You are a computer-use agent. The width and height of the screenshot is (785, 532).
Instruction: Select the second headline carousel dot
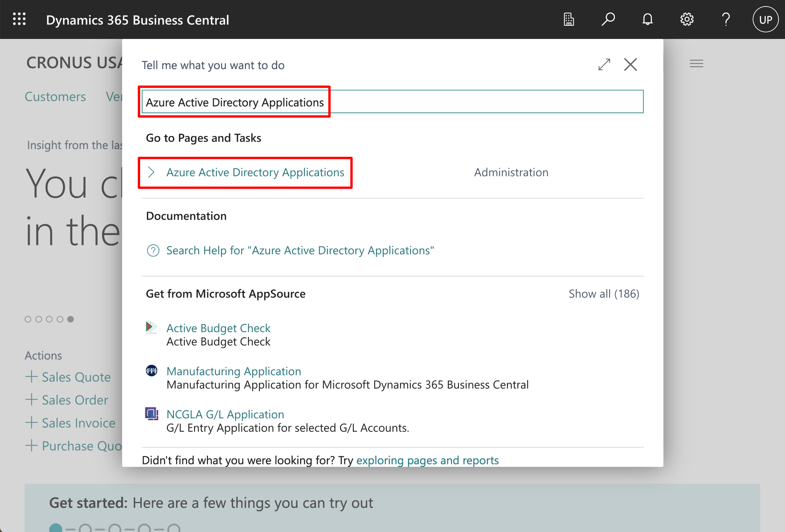[39, 319]
